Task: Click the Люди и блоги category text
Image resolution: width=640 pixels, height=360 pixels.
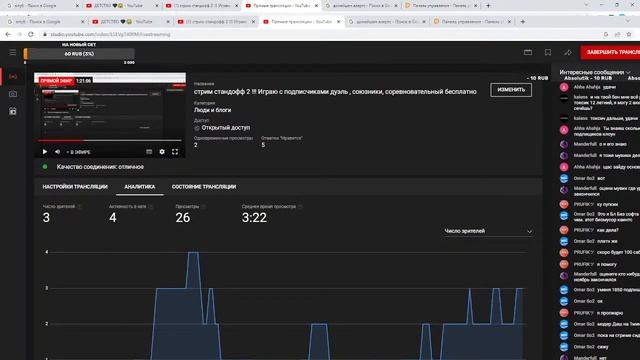Action: point(212,110)
